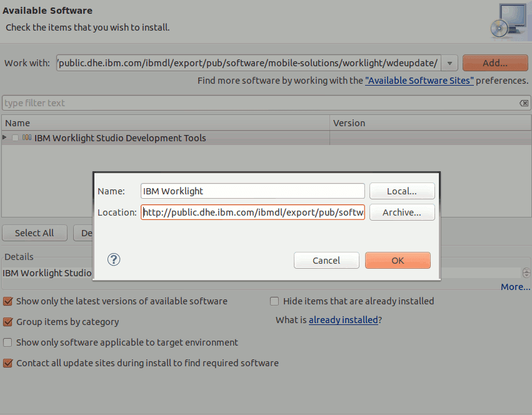Click the Archive... button
The image size is (532, 415).
coord(402,212)
